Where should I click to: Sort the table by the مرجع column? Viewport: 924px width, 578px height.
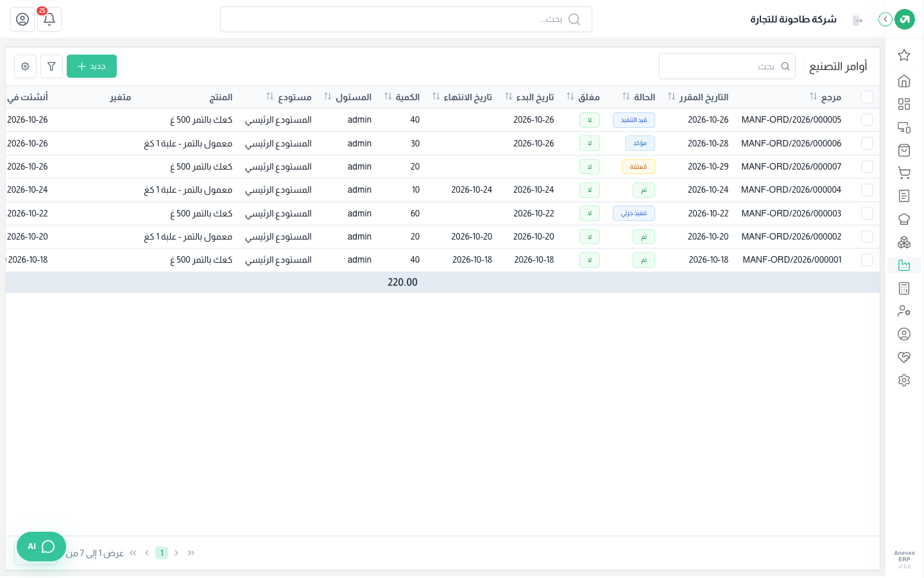point(814,96)
